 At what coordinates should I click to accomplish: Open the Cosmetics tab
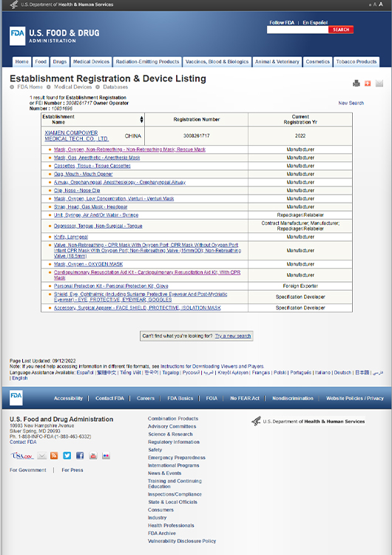tap(318, 61)
